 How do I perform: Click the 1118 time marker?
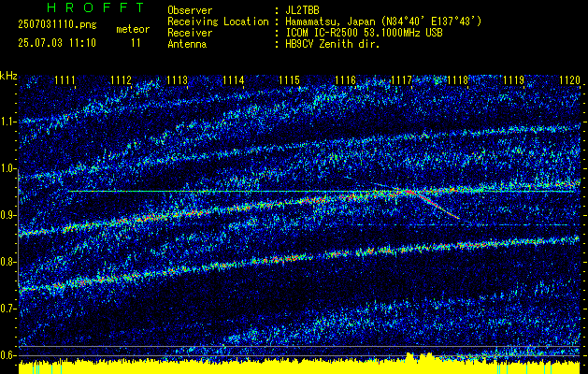(x=457, y=80)
